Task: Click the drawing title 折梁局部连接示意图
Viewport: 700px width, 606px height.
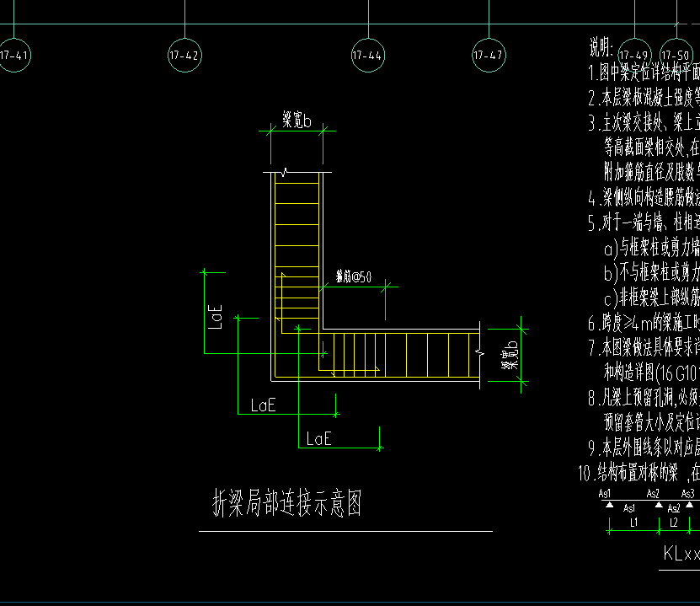Action: pyautogui.click(x=287, y=503)
